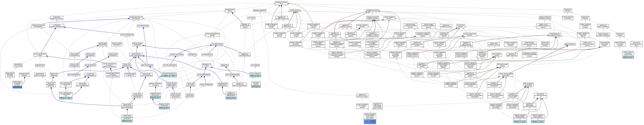The image size is (644, 125).
Task: Click the 'pattern specification process' node
Action: (40, 54)
